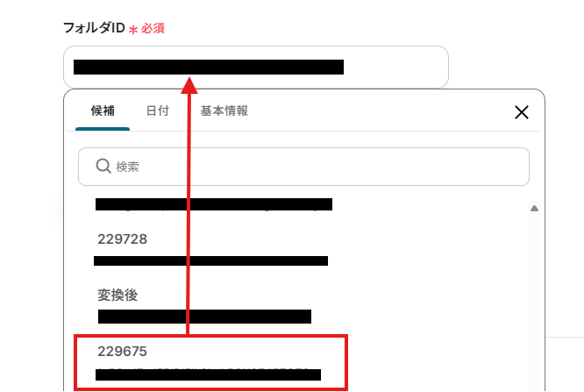This screenshot has height=392, width=584.
Task: Close the candidate popup with X icon
Action: click(522, 111)
